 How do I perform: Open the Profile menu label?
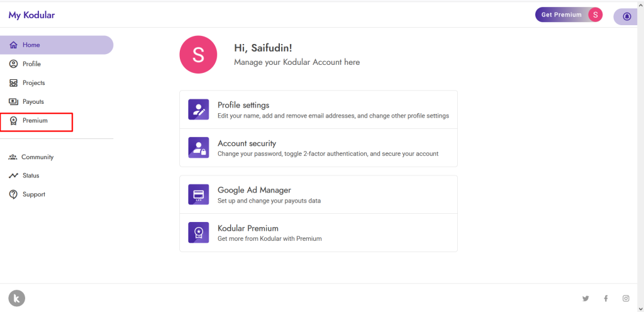pos(31,64)
